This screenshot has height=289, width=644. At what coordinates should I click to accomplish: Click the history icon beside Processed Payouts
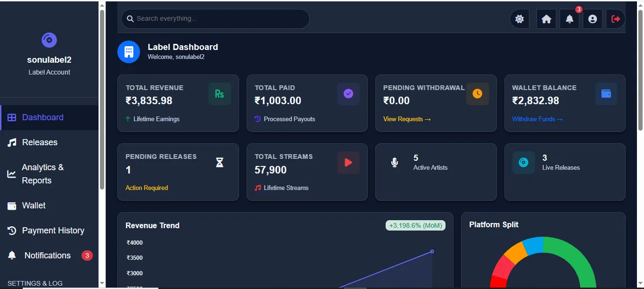pyautogui.click(x=257, y=119)
